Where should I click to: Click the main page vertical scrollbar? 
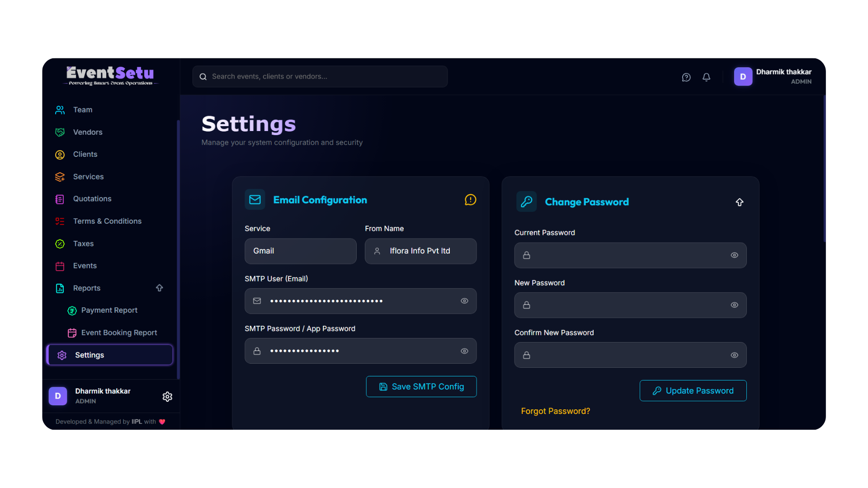(825, 169)
